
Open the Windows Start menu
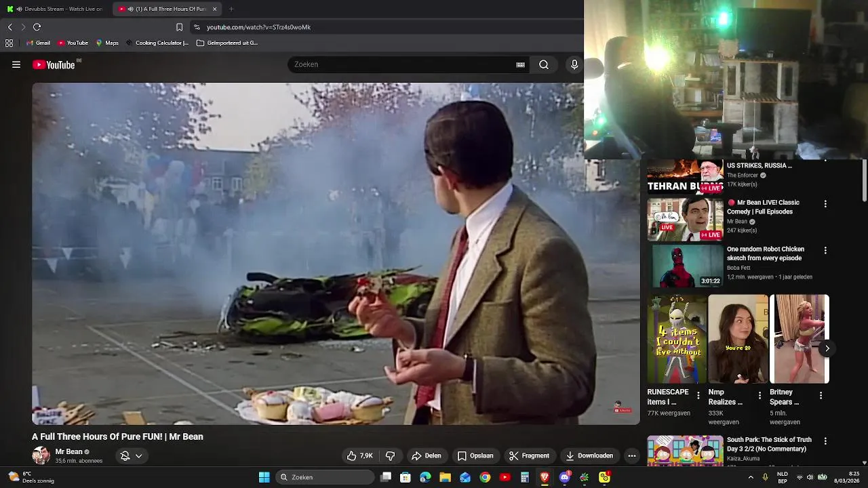264,477
